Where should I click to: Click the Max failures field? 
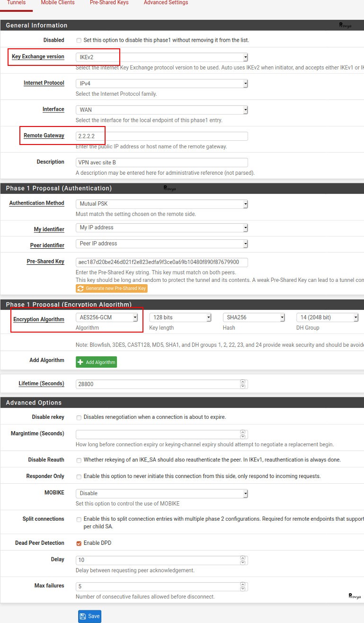pyautogui.click(x=162, y=587)
